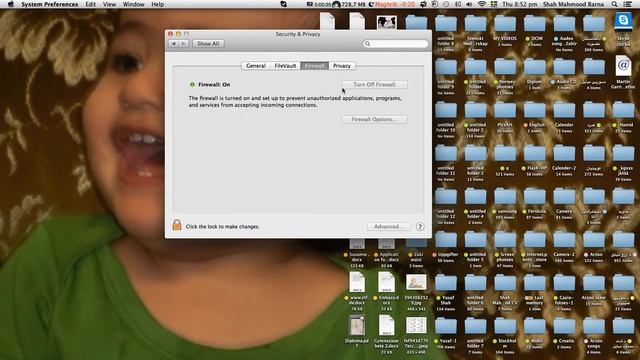Click Show All button
This screenshot has height=360, width=640.
click(208, 43)
